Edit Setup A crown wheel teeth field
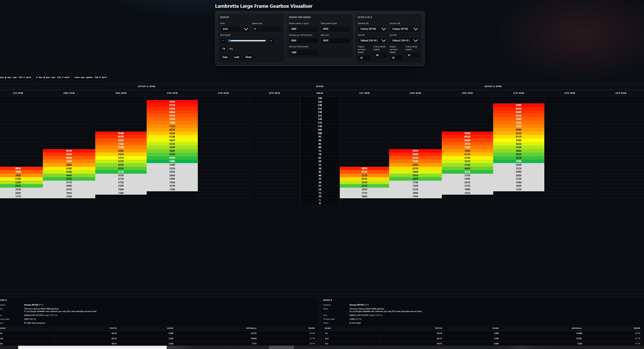 380,55
